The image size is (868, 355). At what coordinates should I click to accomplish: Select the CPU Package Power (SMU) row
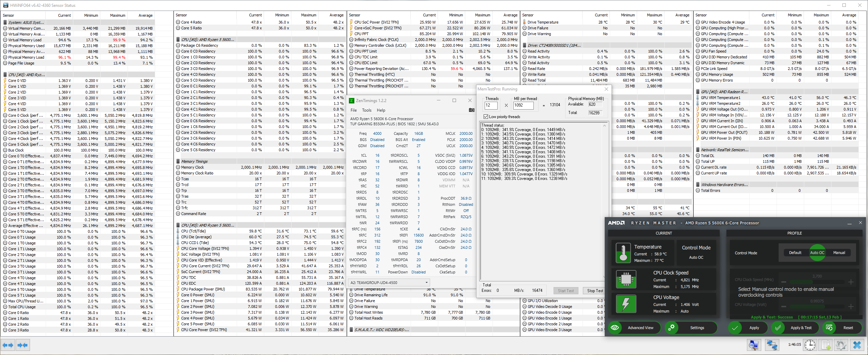(260, 289)
